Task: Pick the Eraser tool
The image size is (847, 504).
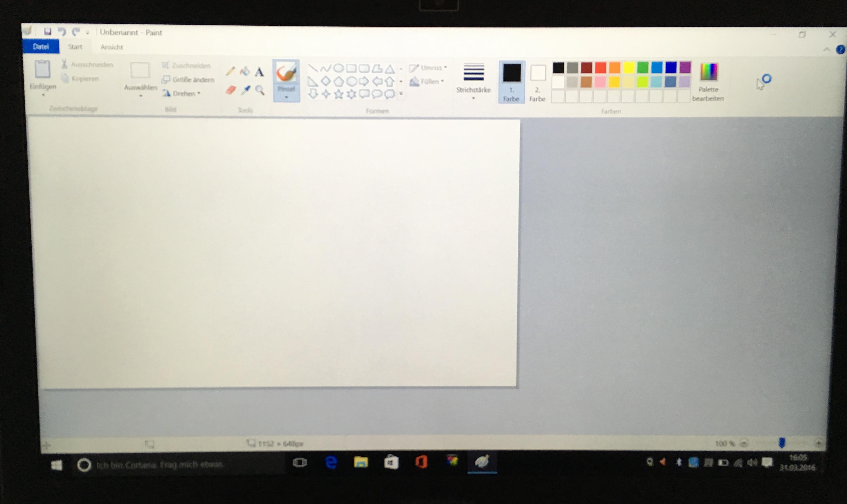Action: (x=231, y=90)
